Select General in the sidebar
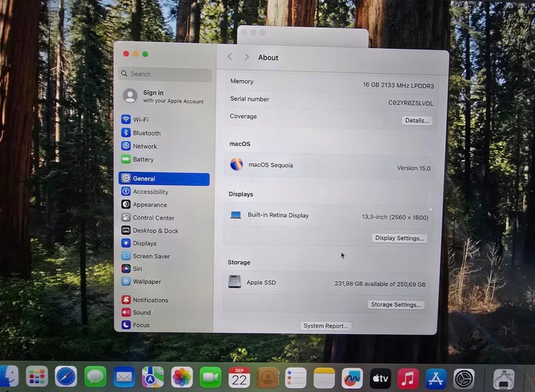535x392 pixels. (x=164, y=178)
